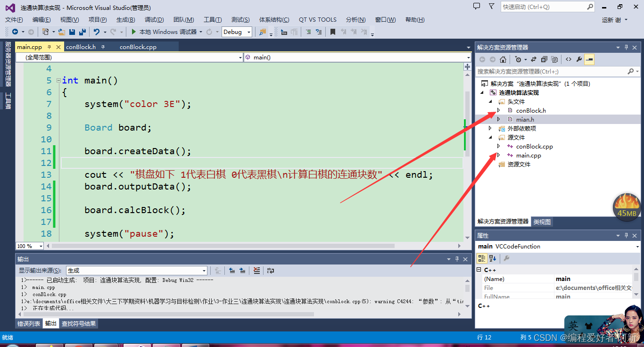Viewport: 644px width, 347px height.
Task: Collapse the C++ category in Properties
Action: tap(479, 270)
